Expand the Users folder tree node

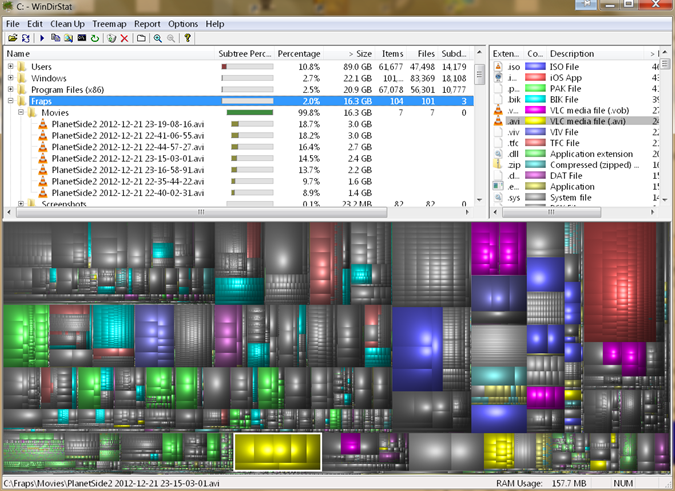[10, 67]
